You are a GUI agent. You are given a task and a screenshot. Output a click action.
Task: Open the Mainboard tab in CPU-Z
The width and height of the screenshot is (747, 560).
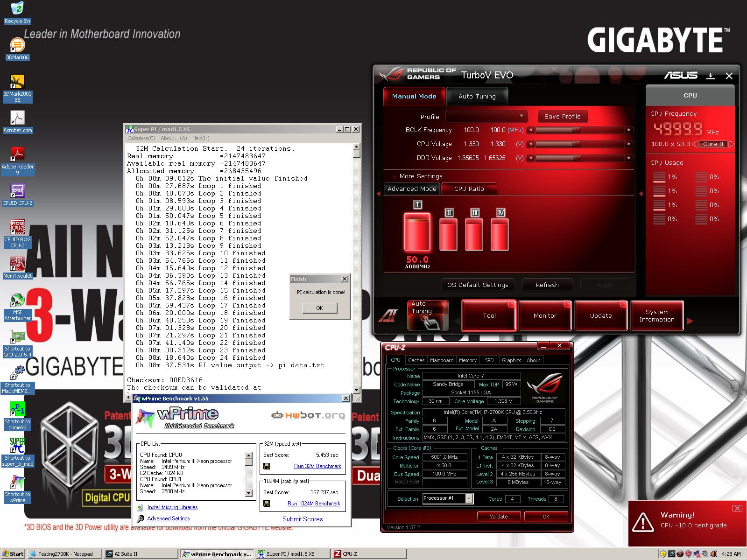442,360
